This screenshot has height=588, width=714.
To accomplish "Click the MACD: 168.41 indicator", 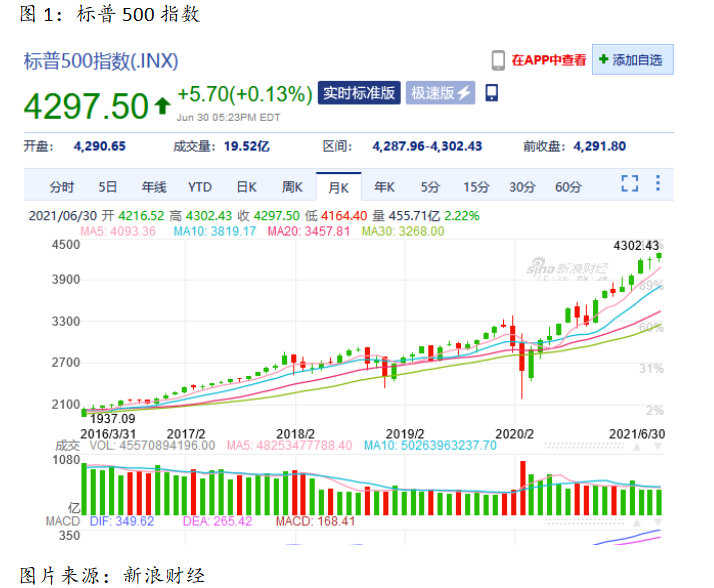I will click(x=316, y=521).
